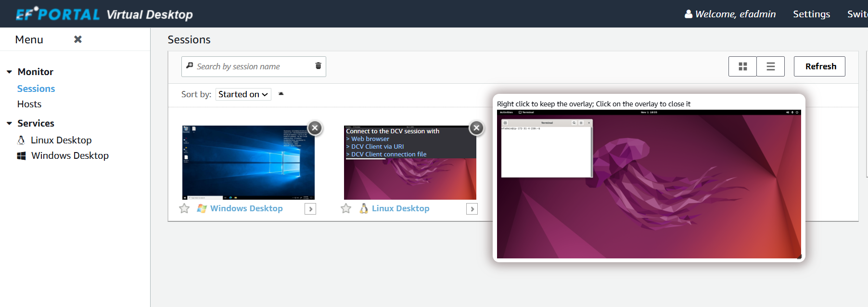Clear search with the trash icon
Image resolution: width=868 pixels, height=307 pixels.
tap(318, 66)
